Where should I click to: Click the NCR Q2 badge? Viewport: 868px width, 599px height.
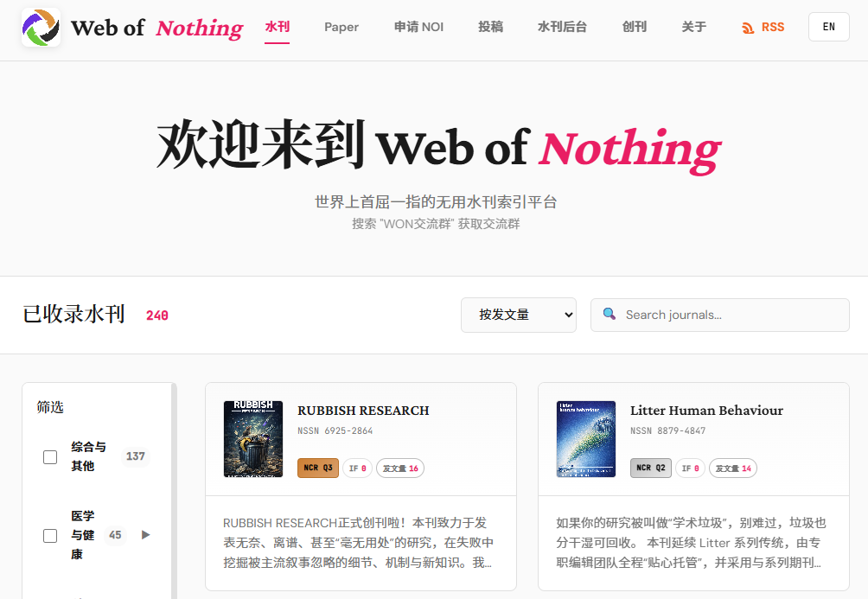[x=650, y=468]
